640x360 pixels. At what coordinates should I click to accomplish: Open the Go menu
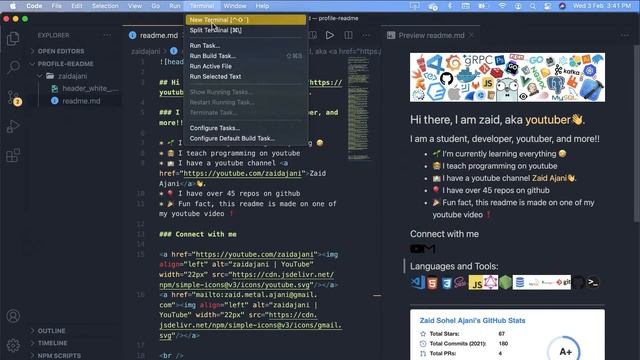156,6
